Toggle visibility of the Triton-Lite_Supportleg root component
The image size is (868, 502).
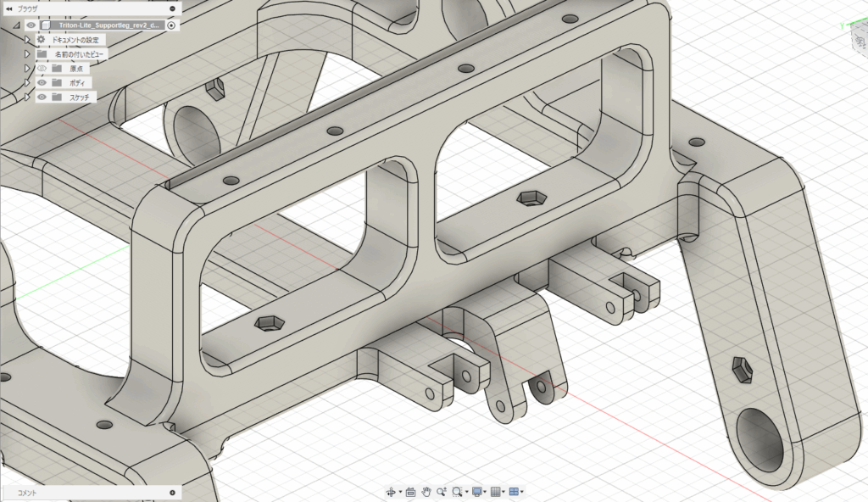pyautogui.click(x=31, y=25)
